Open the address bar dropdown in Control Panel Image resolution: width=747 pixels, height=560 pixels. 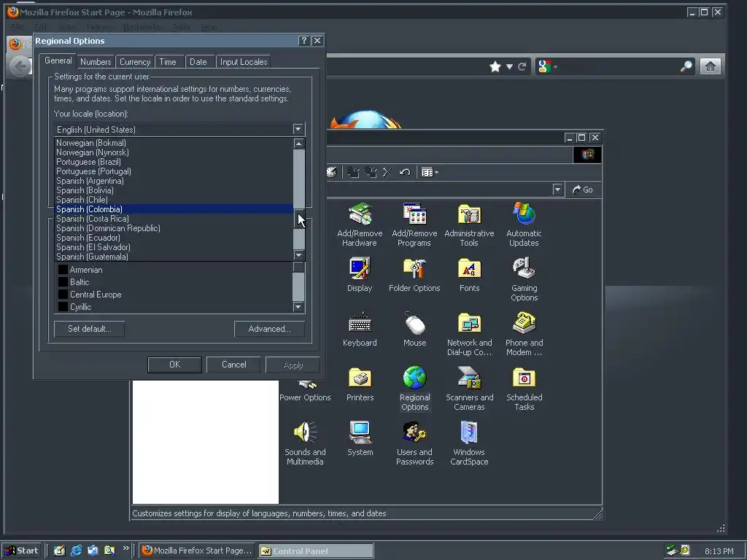(x=557, y=190)
